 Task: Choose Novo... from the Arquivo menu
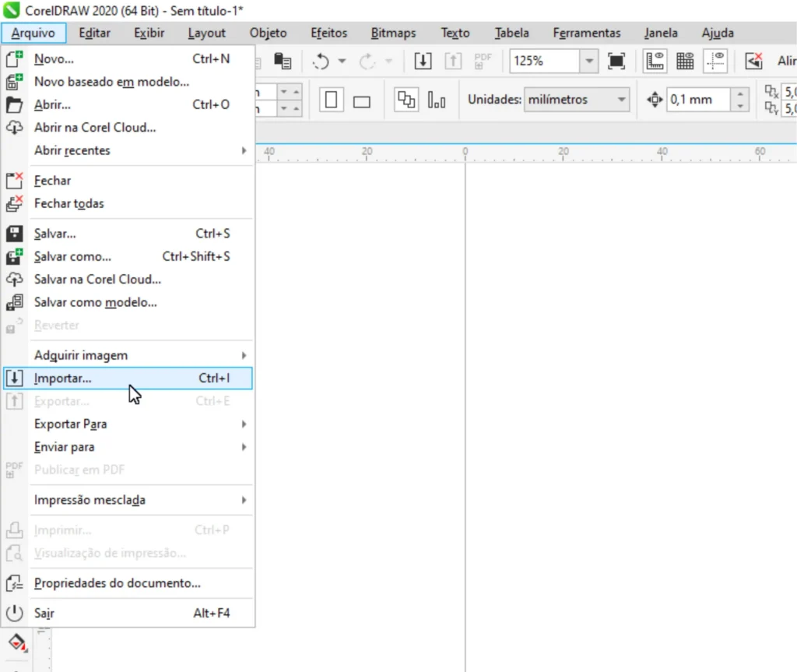coord(127,59)
